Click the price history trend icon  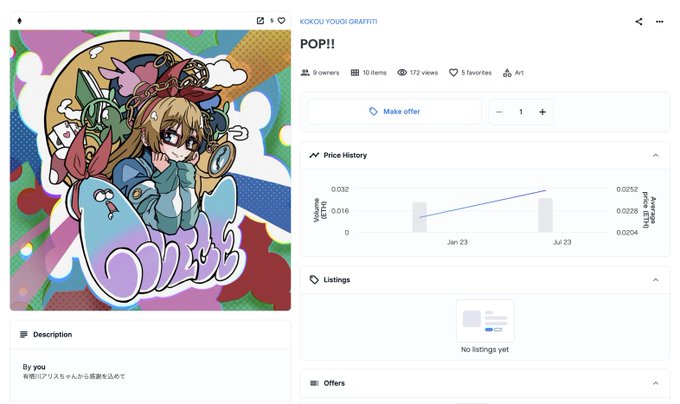[x=314, y=155]
